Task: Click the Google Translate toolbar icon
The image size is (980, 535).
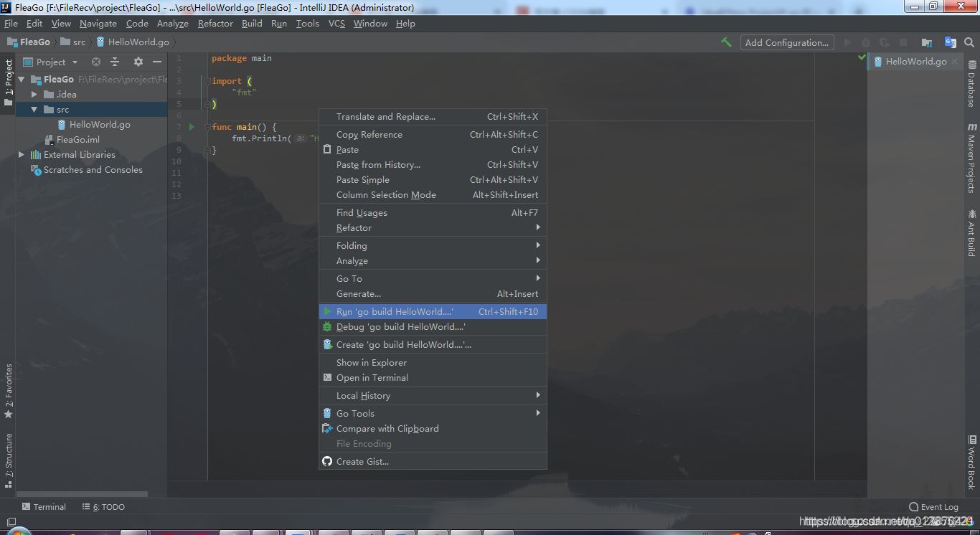Action: 951,42
